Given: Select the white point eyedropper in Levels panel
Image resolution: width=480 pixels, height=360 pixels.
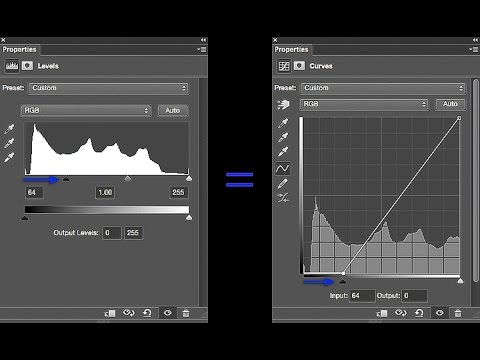Looking at the screenshot, I should (x=9, y=157).
